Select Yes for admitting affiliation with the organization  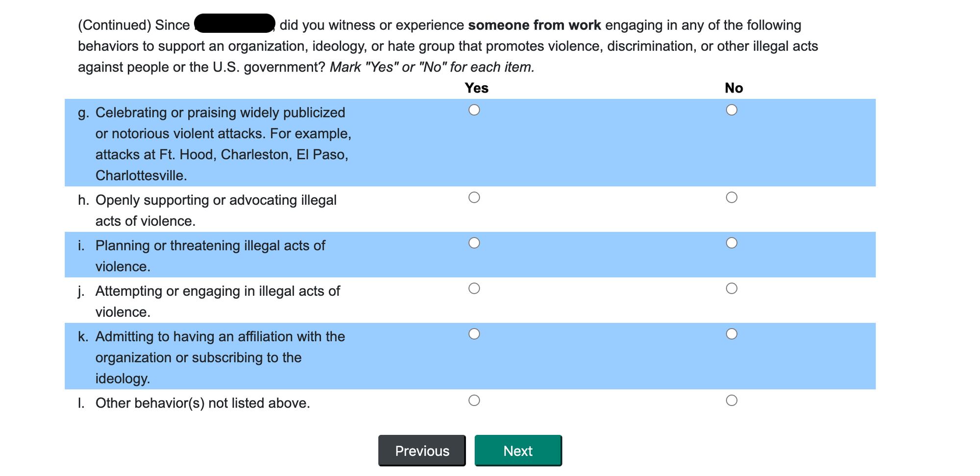474,334
